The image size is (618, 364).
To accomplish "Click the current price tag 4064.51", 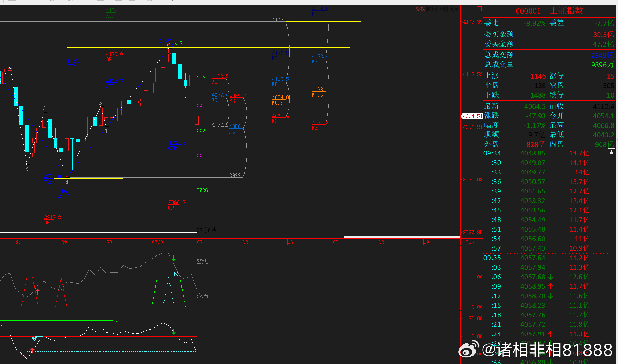I will coord(472,116).
